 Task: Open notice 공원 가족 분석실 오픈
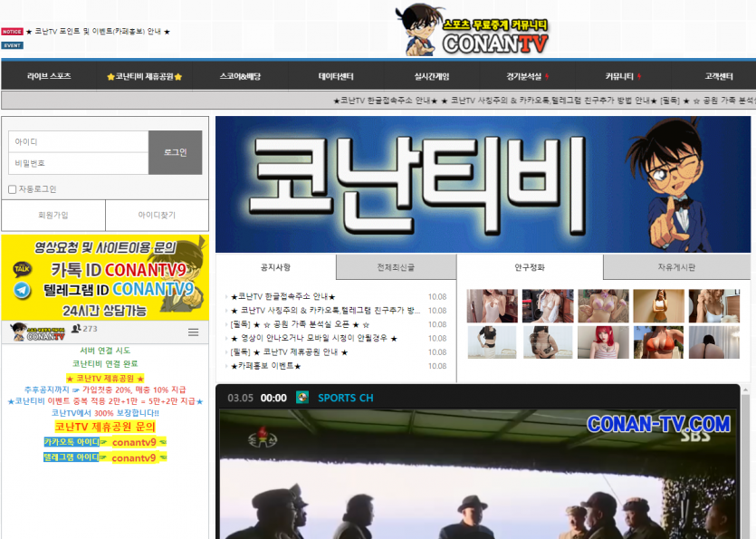pos(300,324)
